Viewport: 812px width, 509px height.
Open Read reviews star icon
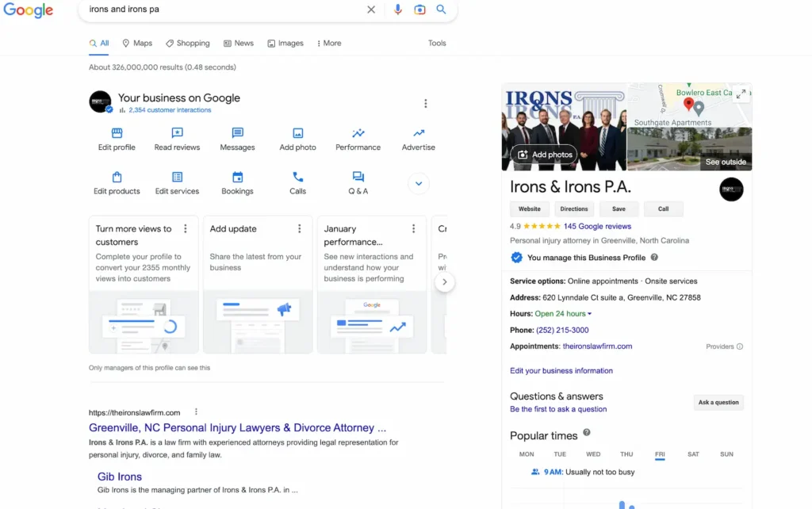[177, 133]
